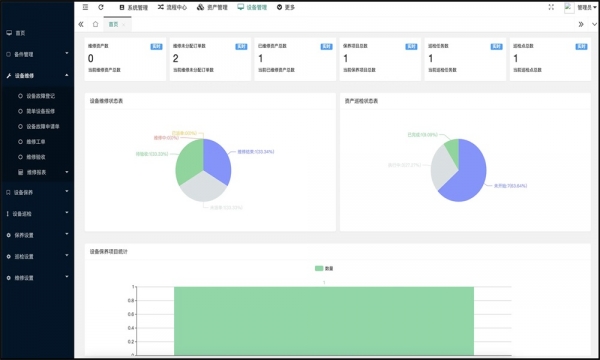Open tab options chevron at far right
Image resolution: width=600 pixels, height=360 pixels.
[594, 24]
